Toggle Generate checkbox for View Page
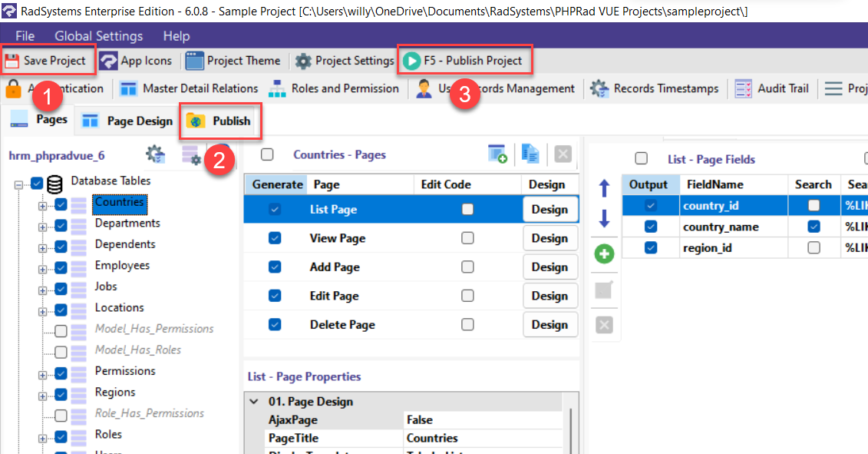Image resolution: width=868 pixels, height=454 pixels. 275,238
